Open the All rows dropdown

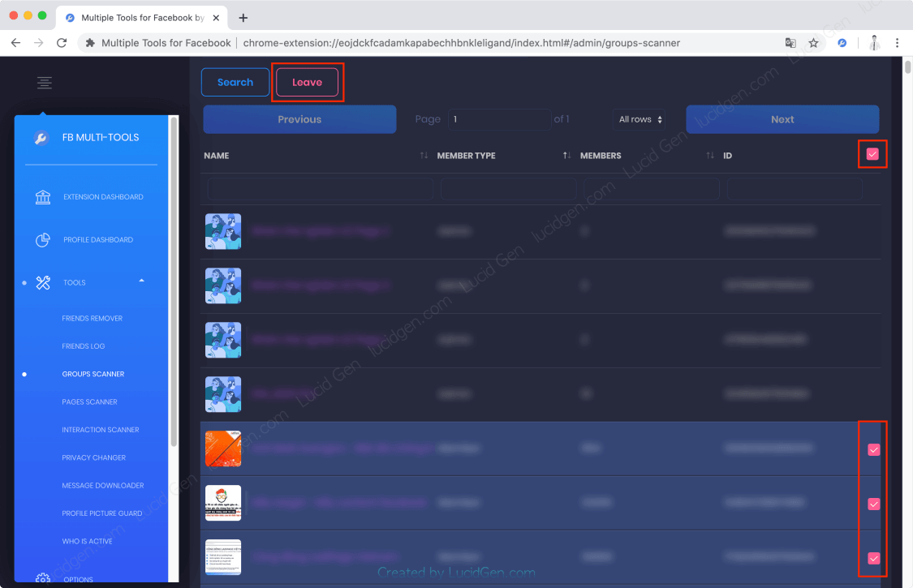639,118
